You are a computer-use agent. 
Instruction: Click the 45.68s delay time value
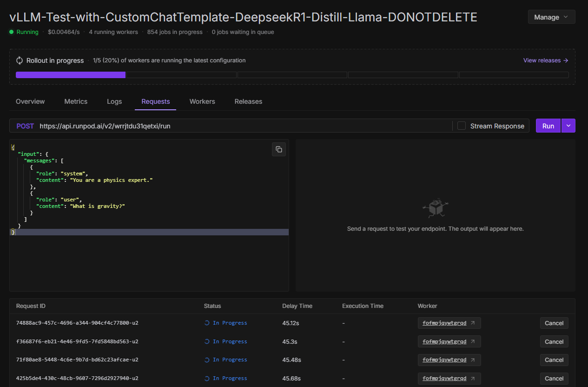[x=291, y=379]
